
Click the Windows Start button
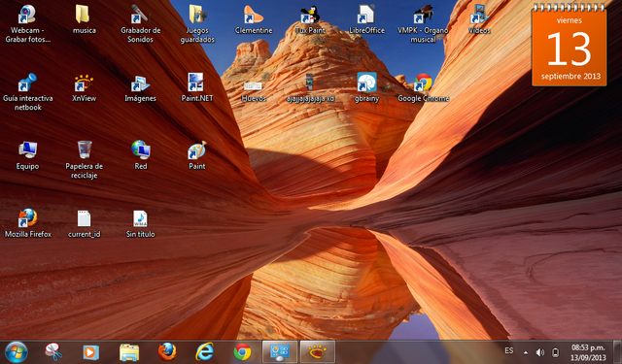(x=17, y=351)
